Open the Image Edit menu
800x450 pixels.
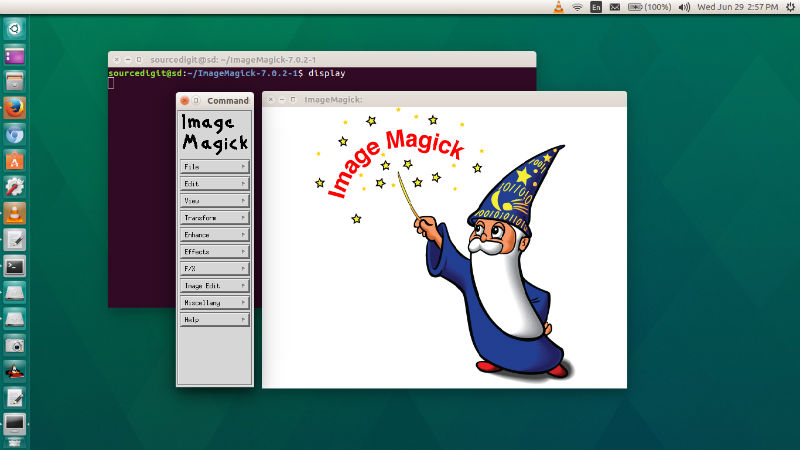coord(214,286)
